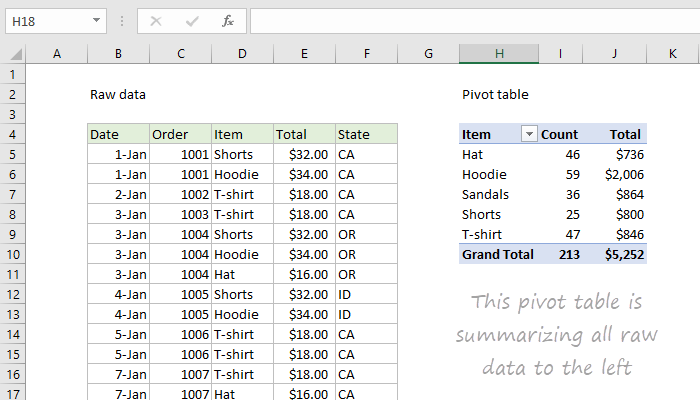
Task: Click the Select All corner triangle
Action: [13, 53]
